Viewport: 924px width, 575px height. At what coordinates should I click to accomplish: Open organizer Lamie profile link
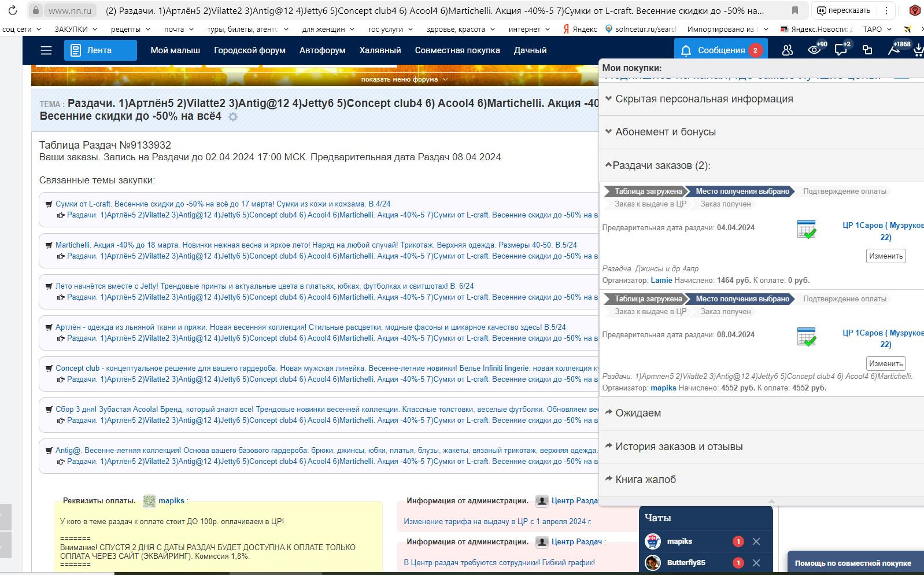coord(661,280)
